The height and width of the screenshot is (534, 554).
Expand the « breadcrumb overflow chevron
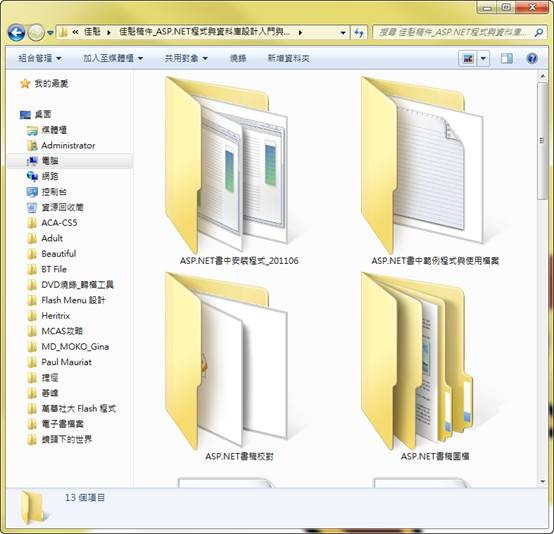[x=75, y=33]
